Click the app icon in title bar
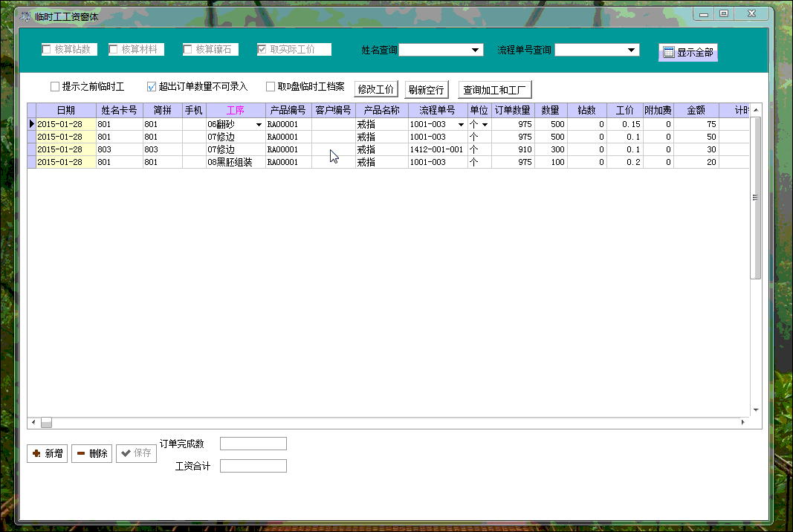 tap(25, 16)
